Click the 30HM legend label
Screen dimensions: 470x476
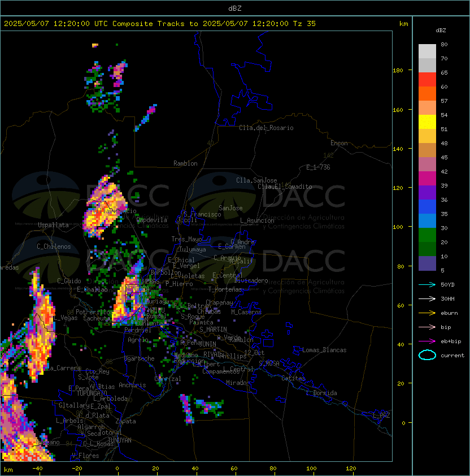click(447, 298)
